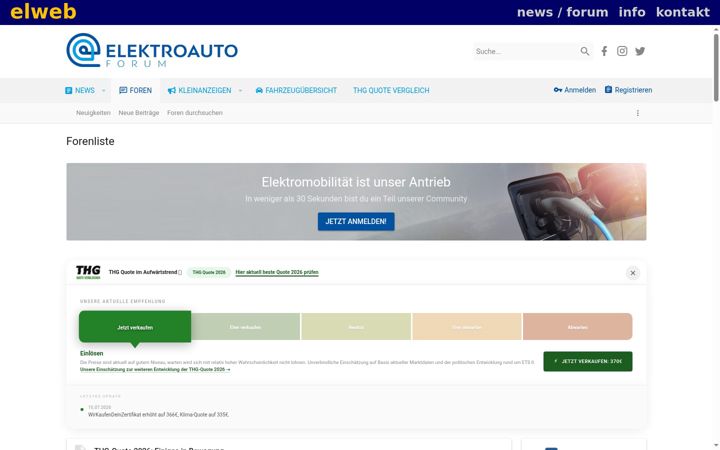Close the THG Quote widget
The width and height of the screenshot is (720, 450).
(x=633, y=273)
